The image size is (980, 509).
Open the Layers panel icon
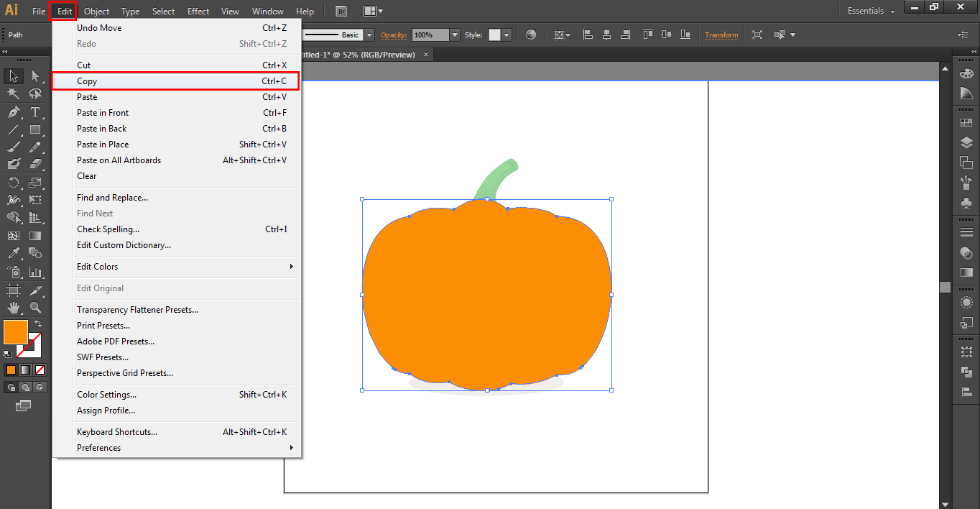[x=966, y=143]
